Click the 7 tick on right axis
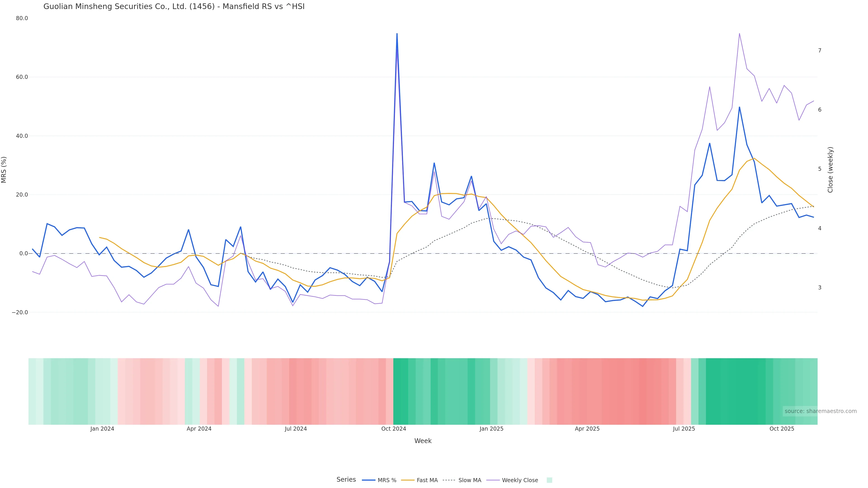The height and width of the screenshot is (488, 868). point(819,51)
